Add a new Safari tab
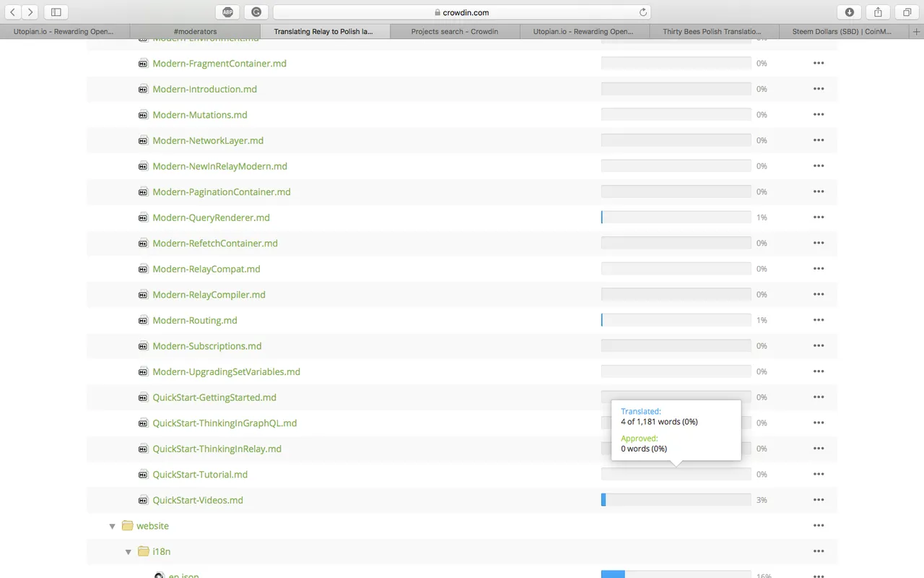 pyautogui.click(x=917, y=32)
